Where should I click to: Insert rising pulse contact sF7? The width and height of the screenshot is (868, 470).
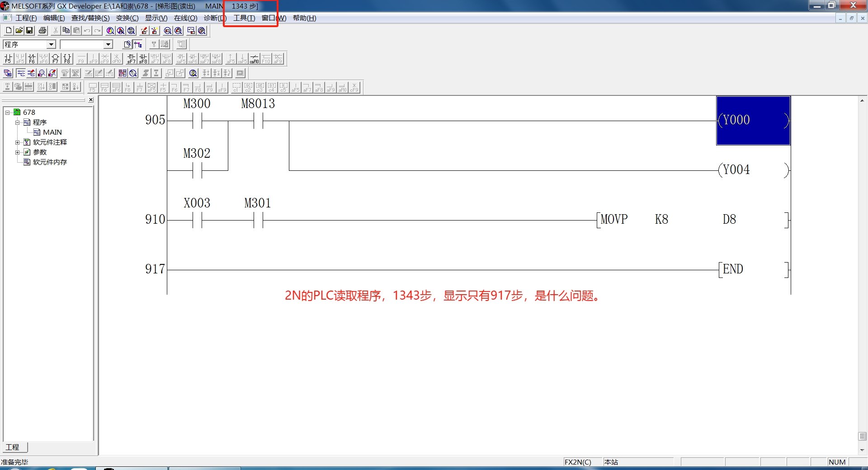(x=131, y=59)
